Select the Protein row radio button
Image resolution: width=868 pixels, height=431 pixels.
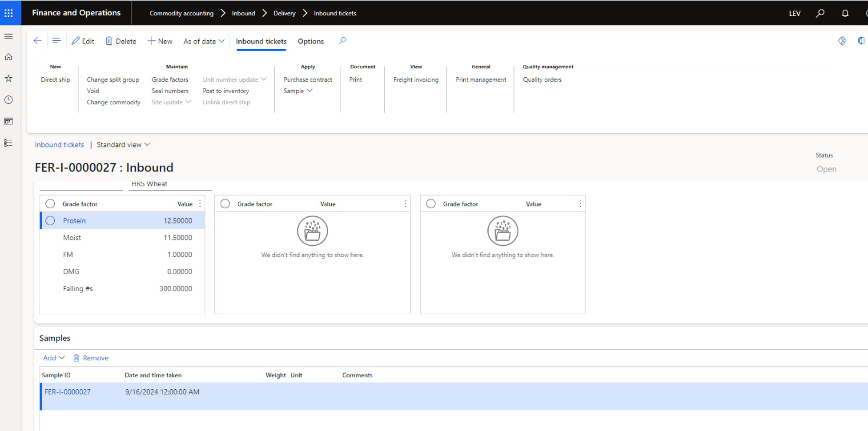pos(50,221)
